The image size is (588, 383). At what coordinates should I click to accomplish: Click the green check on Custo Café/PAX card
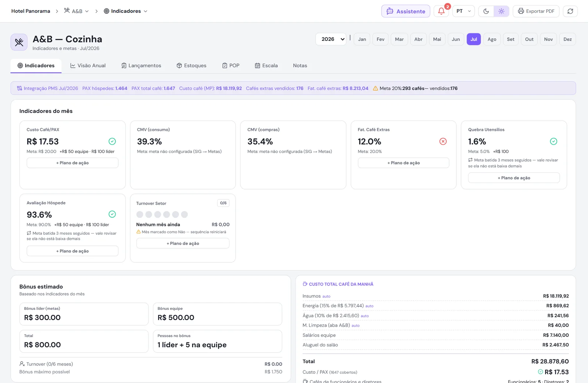coord(112,141)
